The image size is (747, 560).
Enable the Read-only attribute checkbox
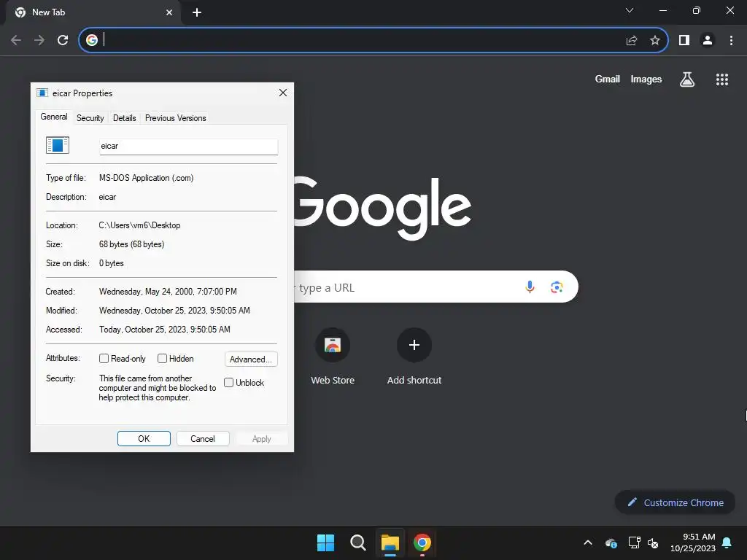[x=104, y=359]
